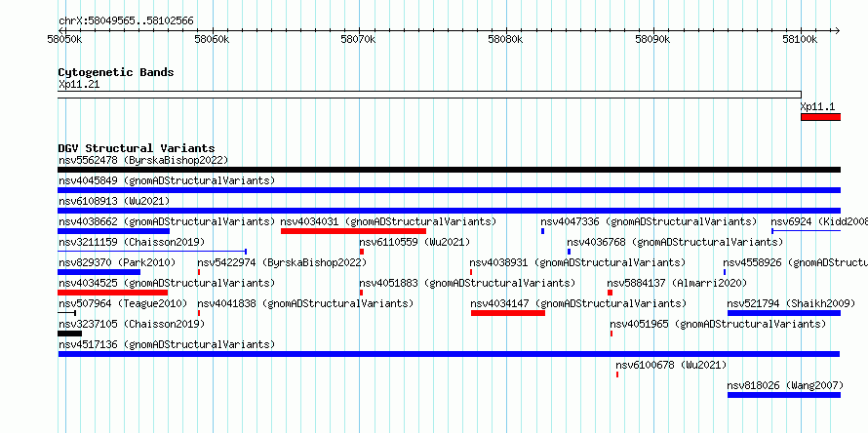Open nsv4558926 variant label
Screen dimensions: 868x433
[x=796, y=263]
